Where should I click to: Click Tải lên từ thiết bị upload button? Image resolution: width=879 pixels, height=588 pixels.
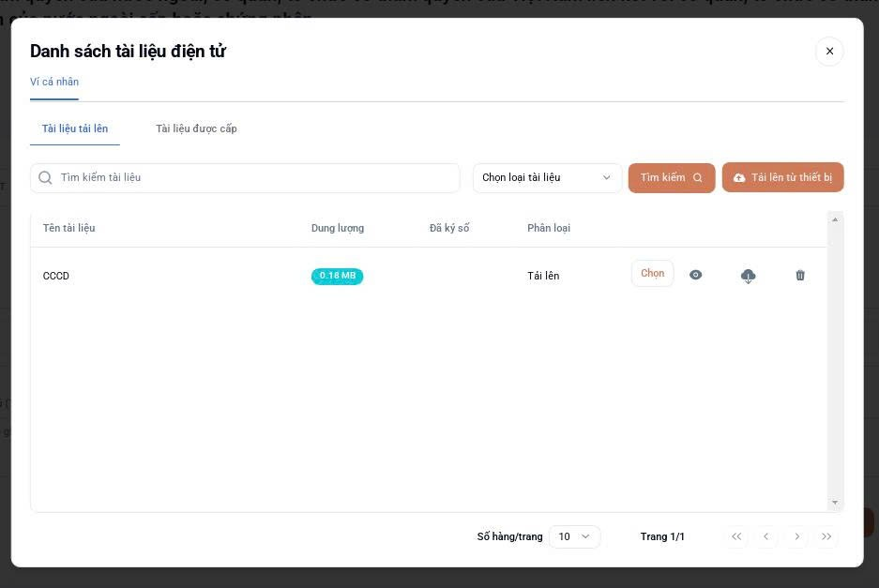[x=783, y=177]
